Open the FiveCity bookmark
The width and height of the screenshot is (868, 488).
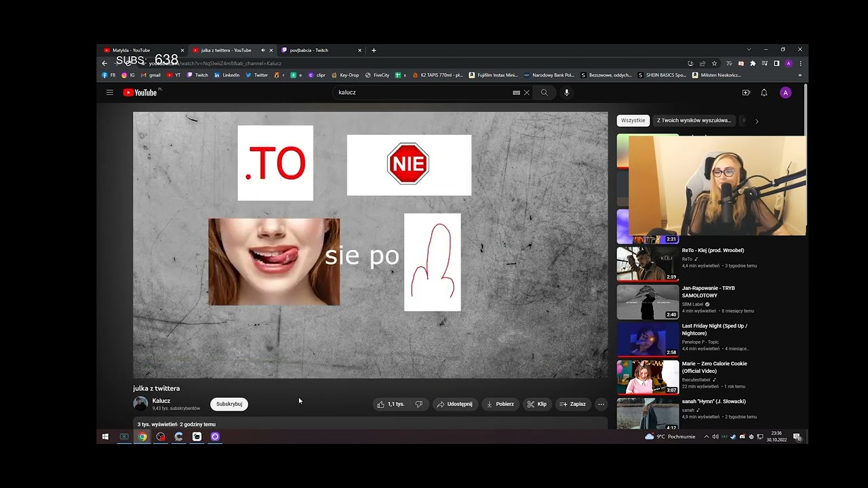377,75
